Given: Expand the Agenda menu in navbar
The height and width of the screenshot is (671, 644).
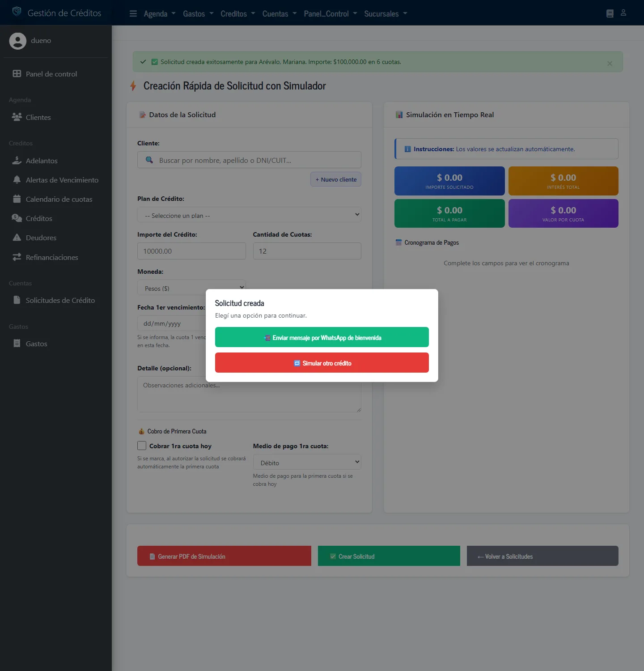Looking at the screenshot, I should [x=159, y=14].
